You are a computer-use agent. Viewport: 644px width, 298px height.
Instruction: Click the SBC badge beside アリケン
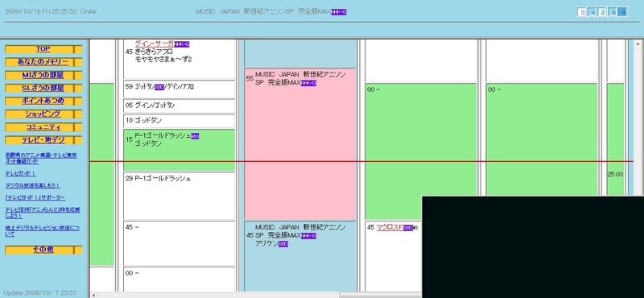click(283, 244)
